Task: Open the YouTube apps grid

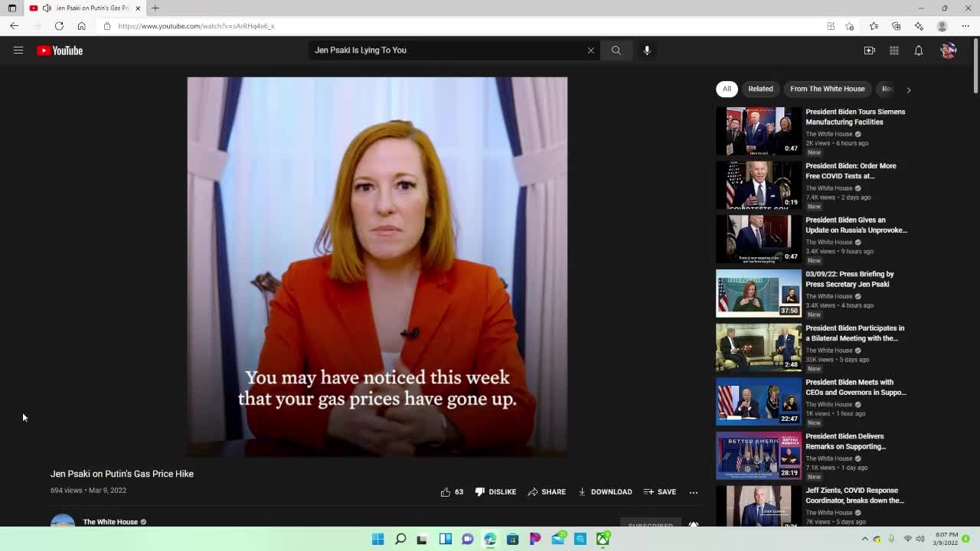Action: click(x=894, y=51)
